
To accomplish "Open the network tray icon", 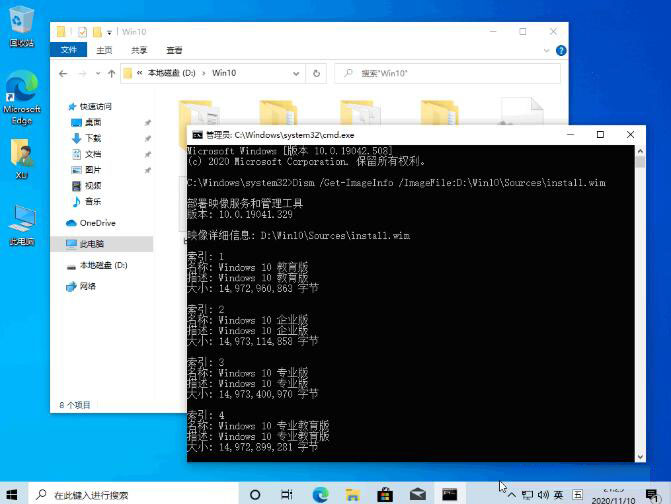I will click(x=527, y=495).
